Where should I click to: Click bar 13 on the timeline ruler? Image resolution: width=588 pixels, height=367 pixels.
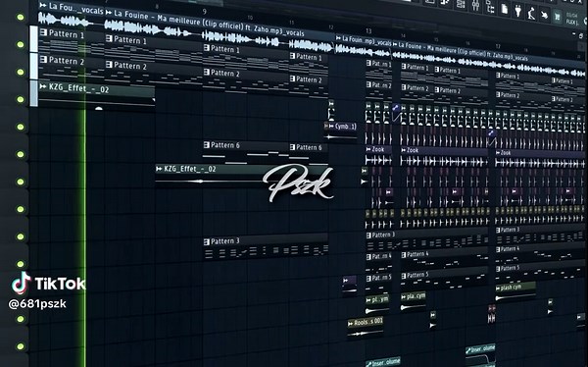click(368, 31)
